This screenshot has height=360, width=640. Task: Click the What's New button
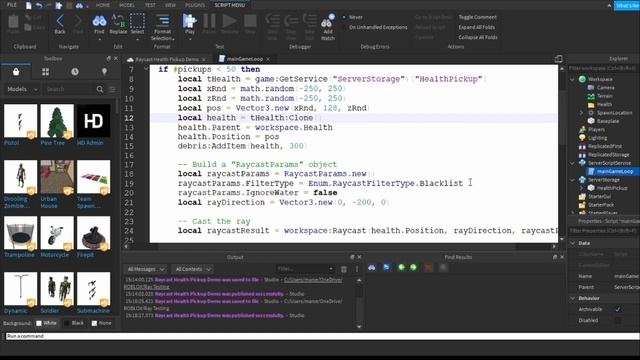[627, 6]
